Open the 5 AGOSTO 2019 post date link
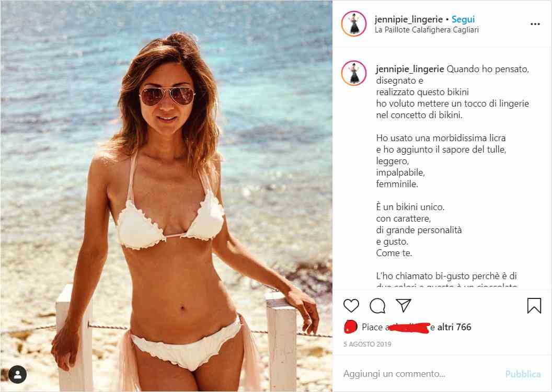552x392 pixels. coord(367,344)
